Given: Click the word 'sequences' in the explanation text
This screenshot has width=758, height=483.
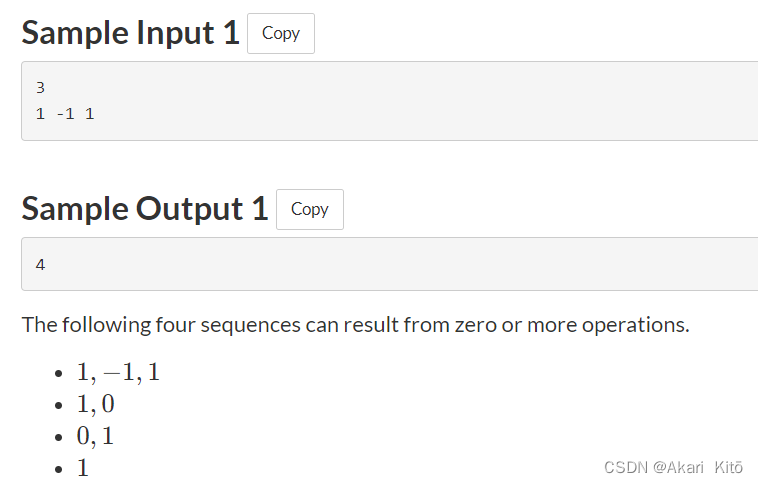Looking at the screenshot, I should pyautogui.click(x=250, y=326).
